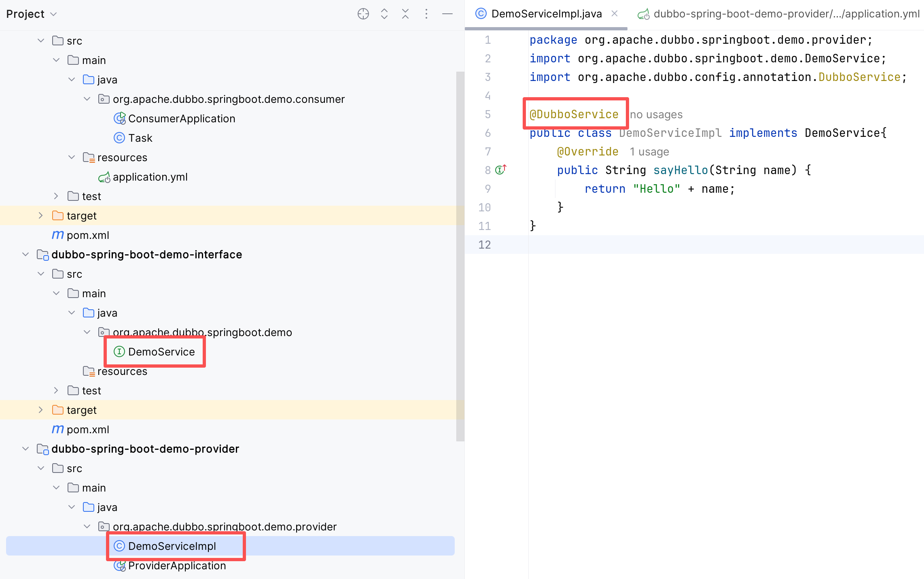Open the Project panel options menu
The width and height of the screenshot is (924, 579).
pyautogui.click(x=426, y=14)
